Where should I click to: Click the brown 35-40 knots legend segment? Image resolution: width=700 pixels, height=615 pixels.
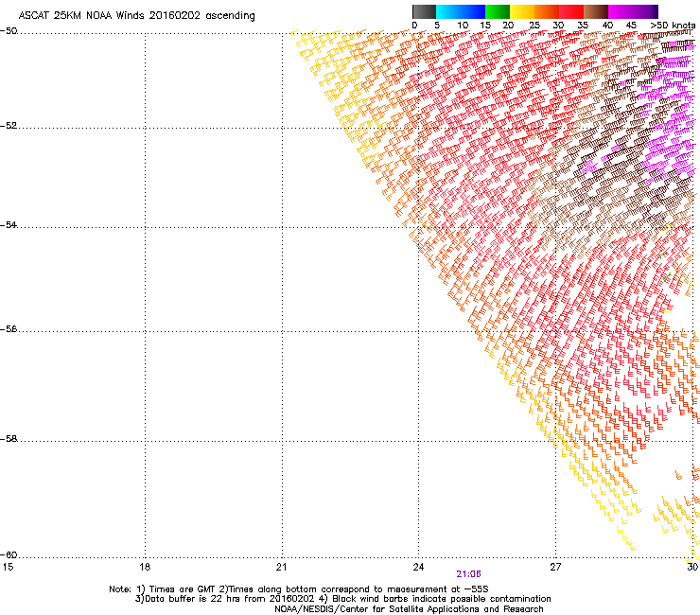tap(596, 11)
